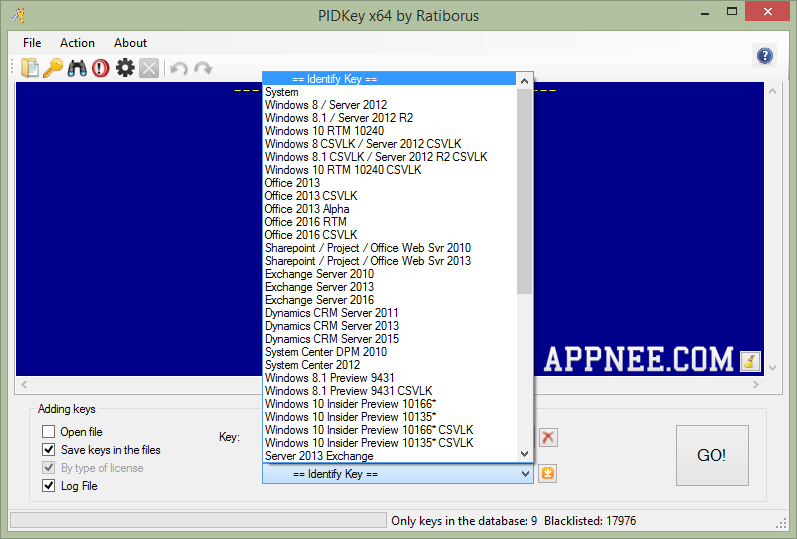
Task: Select Windows 10 Insider Preview 10166* CSVLK
Action: point(389,430)
